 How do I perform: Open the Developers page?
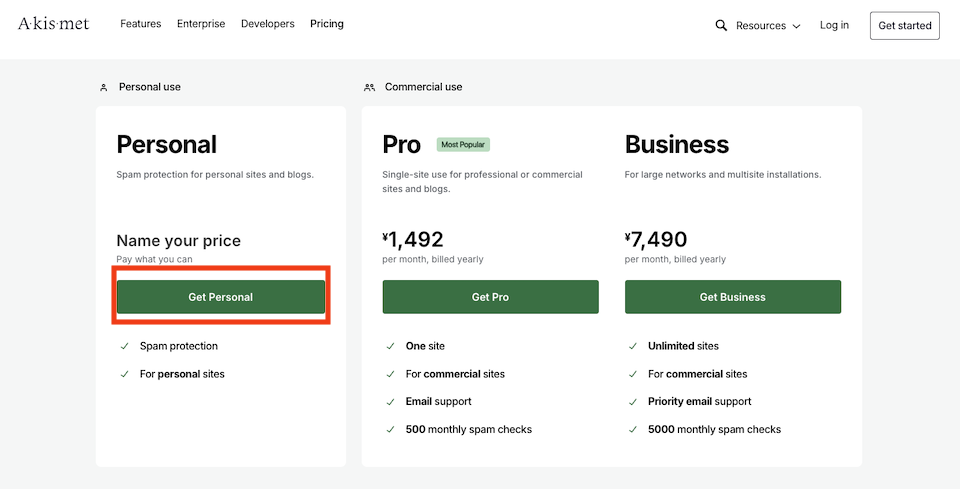(268, 24)
